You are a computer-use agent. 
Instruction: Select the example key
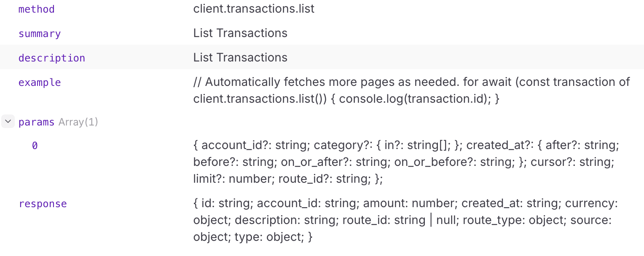(40, 83)
